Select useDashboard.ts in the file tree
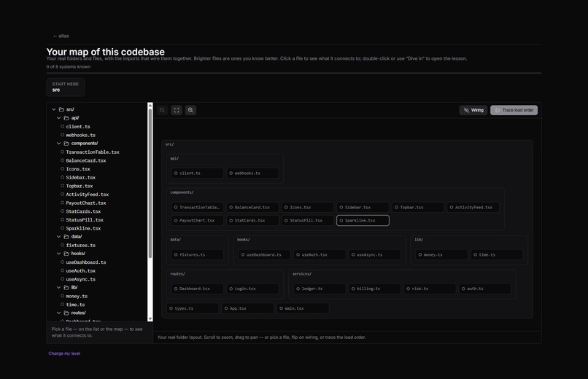The image size is (588, 379). [86, 262]
